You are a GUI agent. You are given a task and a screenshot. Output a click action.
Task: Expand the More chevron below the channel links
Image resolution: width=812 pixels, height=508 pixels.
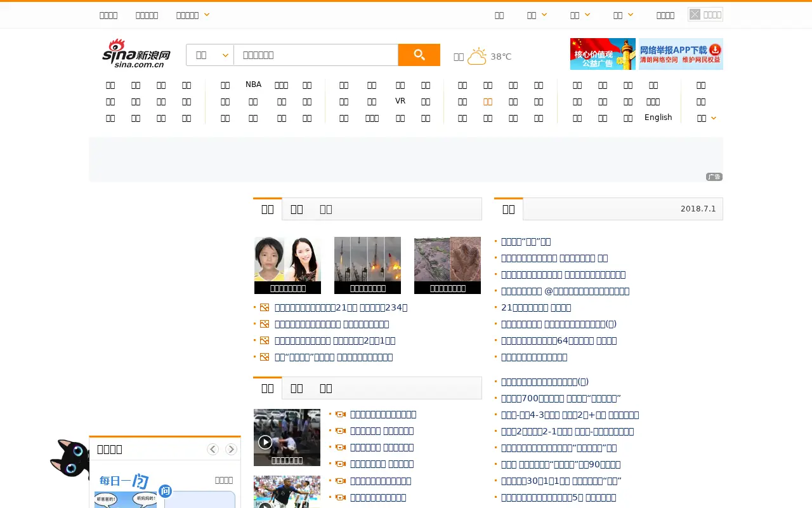click(x=714, y=117)
